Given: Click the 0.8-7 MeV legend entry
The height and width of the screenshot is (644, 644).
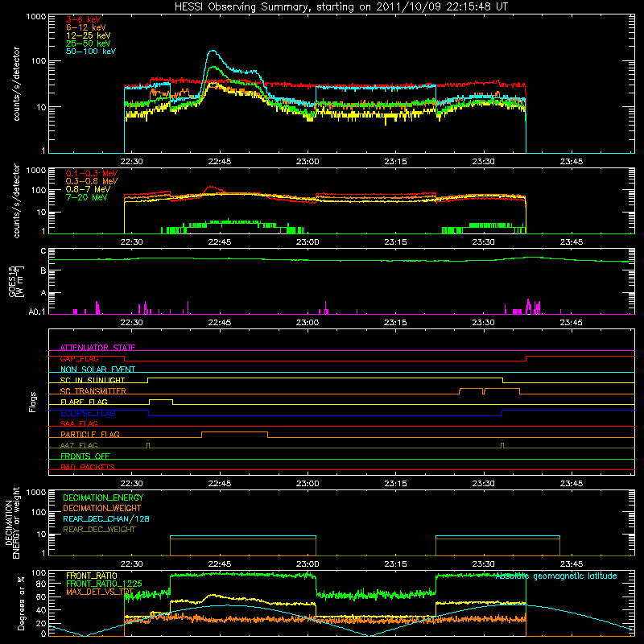Looking at the screenshot, I should click(89, 189).
